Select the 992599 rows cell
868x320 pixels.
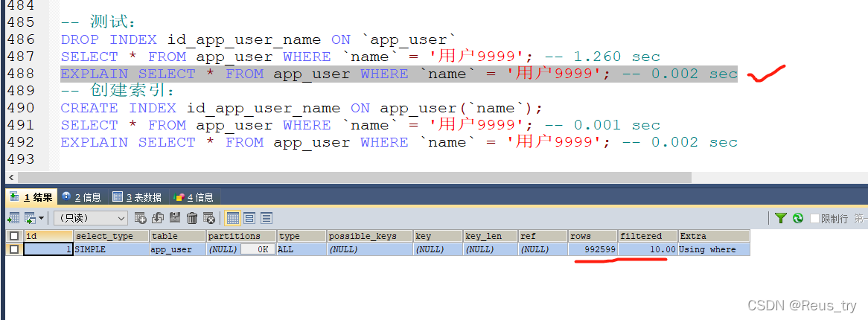[593, 249]
